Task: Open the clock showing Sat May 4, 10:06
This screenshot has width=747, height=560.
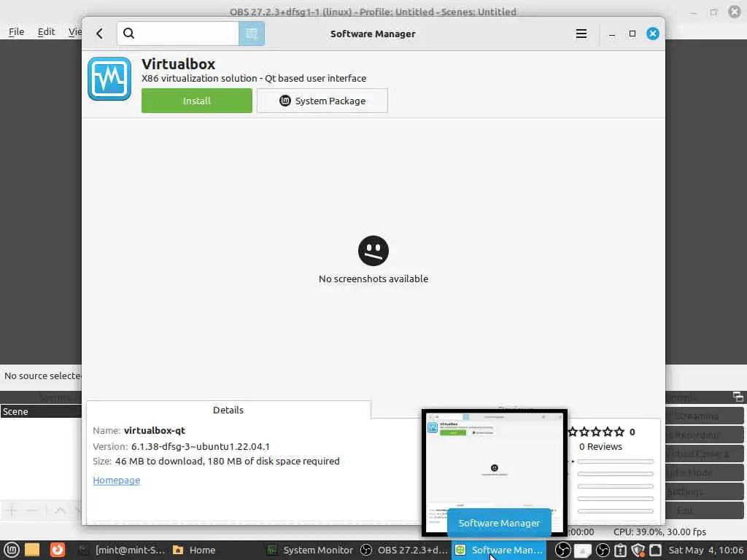Action: tap(706, 550)
